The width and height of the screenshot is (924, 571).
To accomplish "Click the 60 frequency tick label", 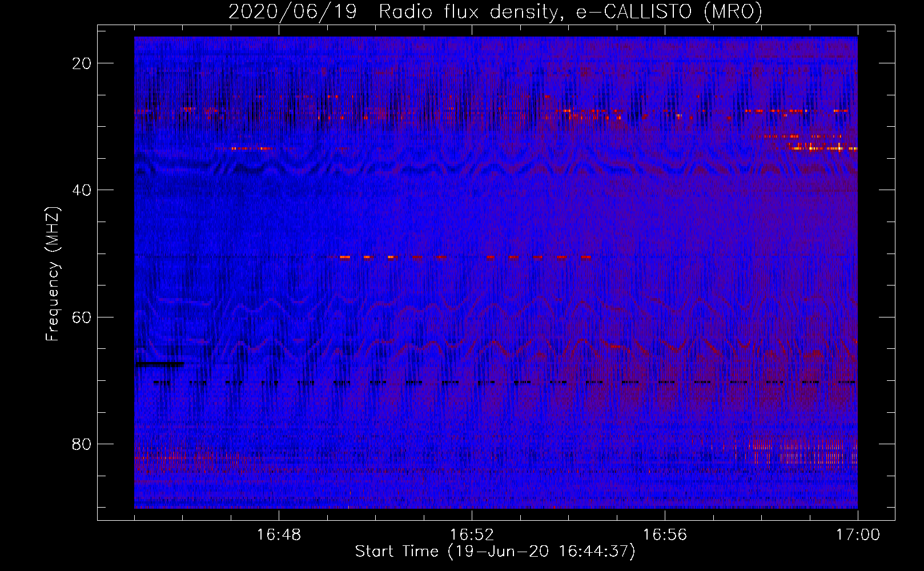I will (x=82, y=317).
